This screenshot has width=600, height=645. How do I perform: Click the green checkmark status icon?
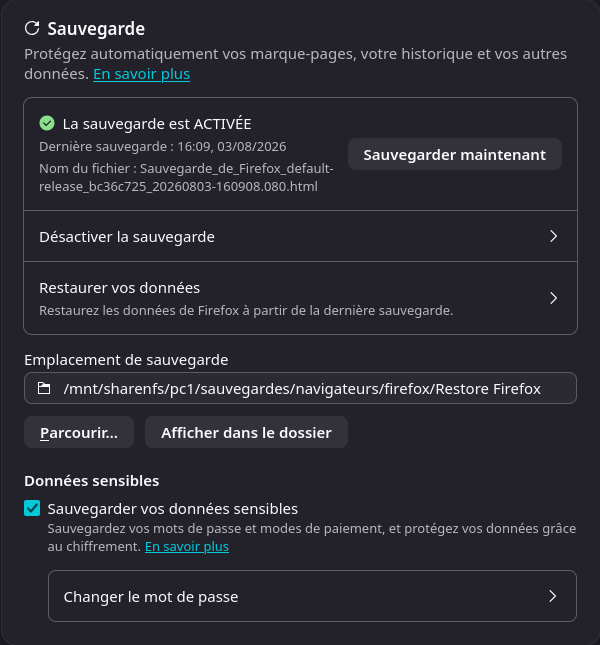(x=47, y=123)
